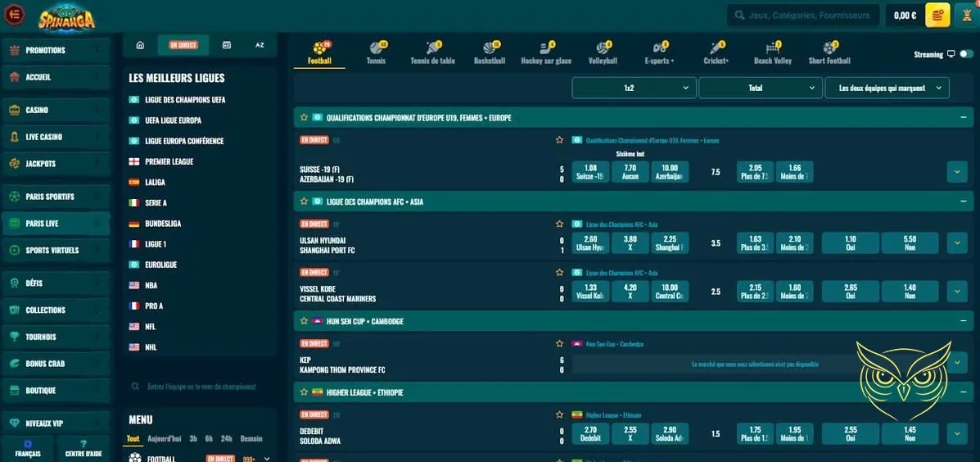980x462 pixels.
Task: Open the 1x2 market dropdown
Action: point(634,88)
